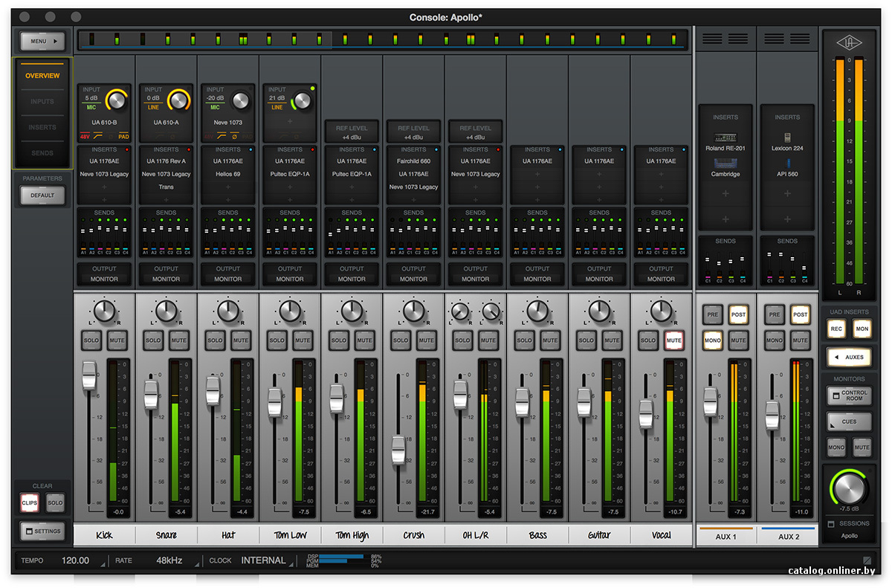Click the Hat channel preamp gain knob
892x588 pixels.
click(240, 100)
